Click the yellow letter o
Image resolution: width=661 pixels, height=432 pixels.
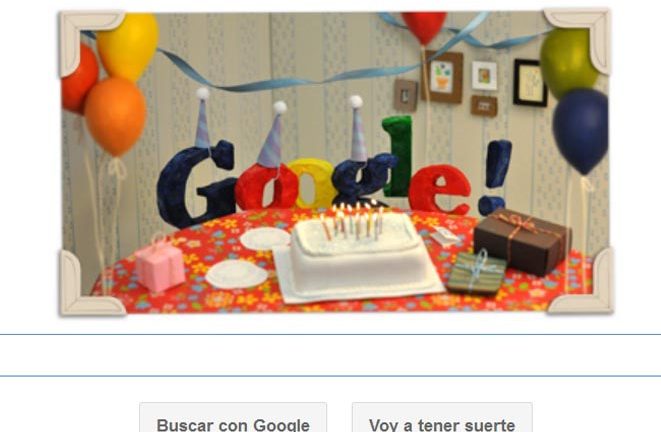coord(312,184)
